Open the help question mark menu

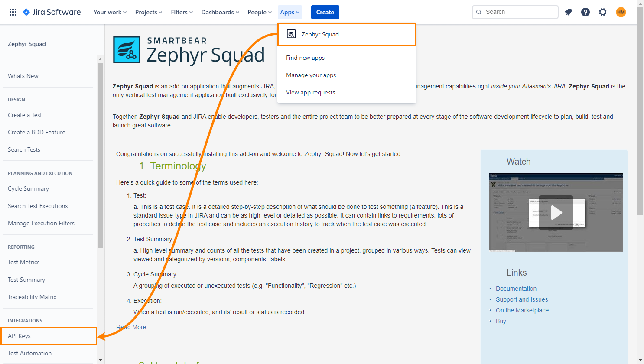tap(585, 12)
